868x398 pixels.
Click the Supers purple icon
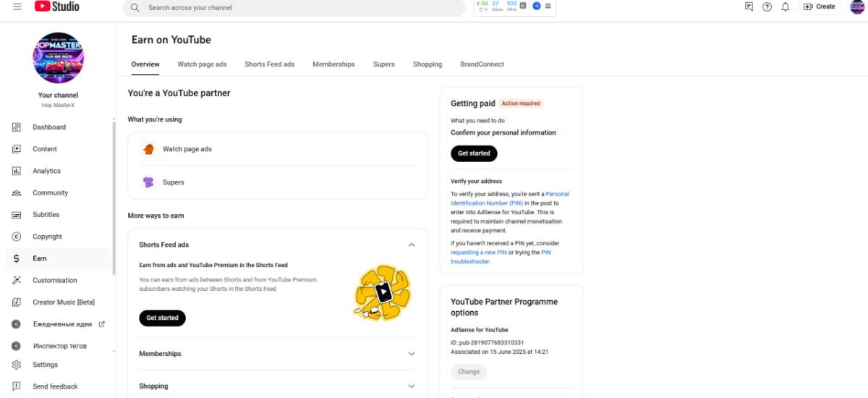coord(148,182)
